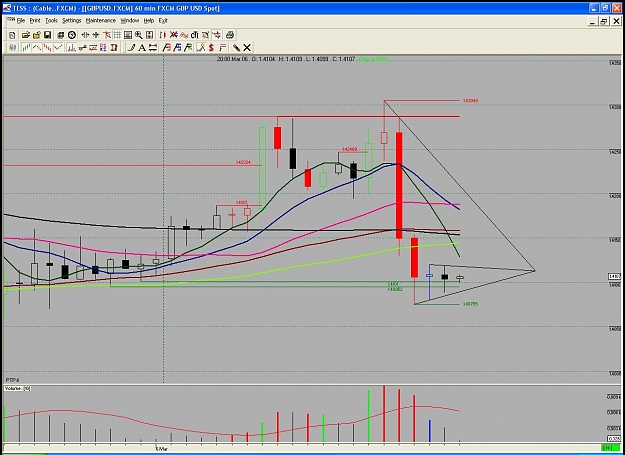
Task: Select the letter A text tool
Action: coord(142,48)
